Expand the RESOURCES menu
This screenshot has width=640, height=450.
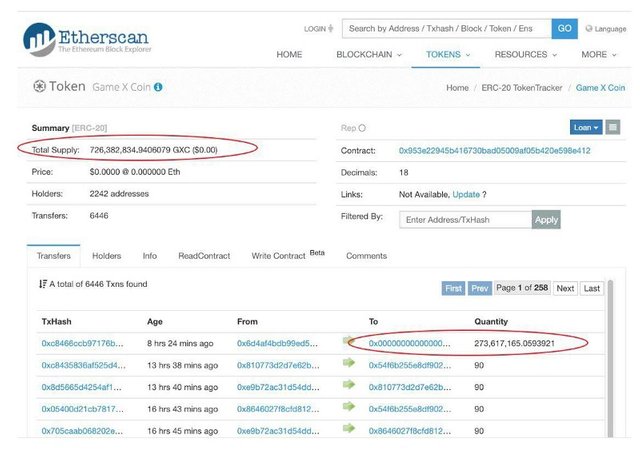click(525, 54)
